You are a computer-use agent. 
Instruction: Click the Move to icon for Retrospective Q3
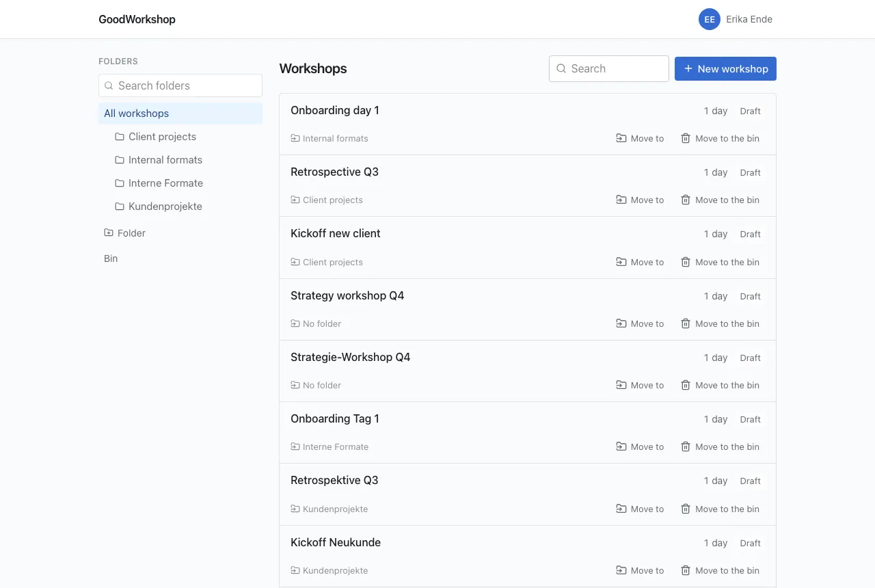[x=621, y=200]
